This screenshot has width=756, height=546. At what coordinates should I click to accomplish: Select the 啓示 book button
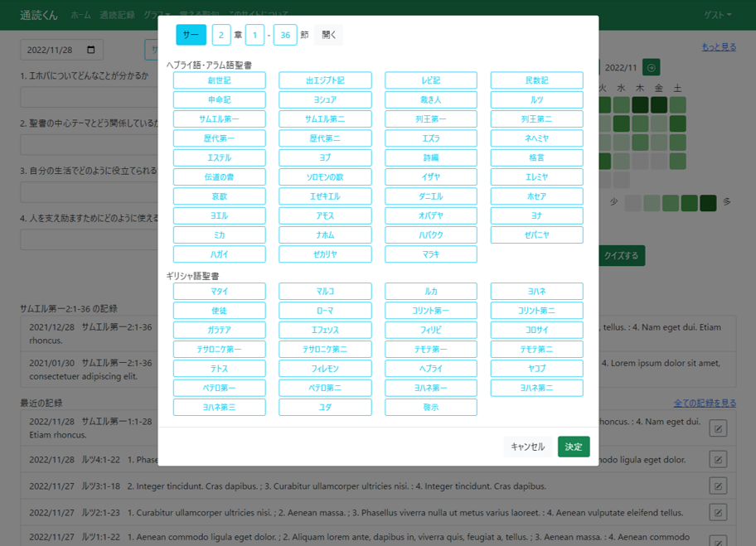click(x=431, y=407)
